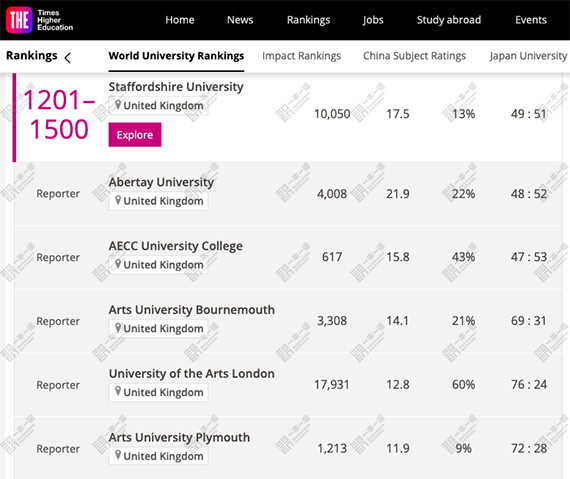Collapse Rankings with the back chevron
This screenshot has width=570, height=479.
[x=68, y=57]
